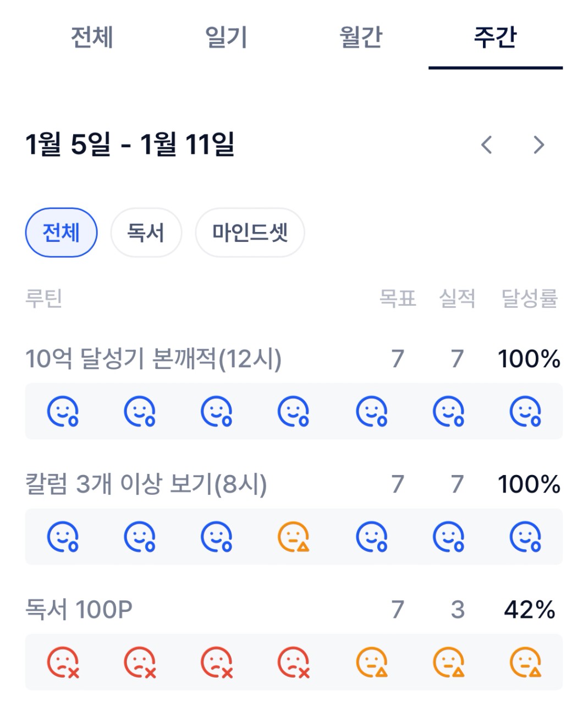Select the 전체 filter chip
The height and width of the screenshot is (707, 588).
[61, 233]
